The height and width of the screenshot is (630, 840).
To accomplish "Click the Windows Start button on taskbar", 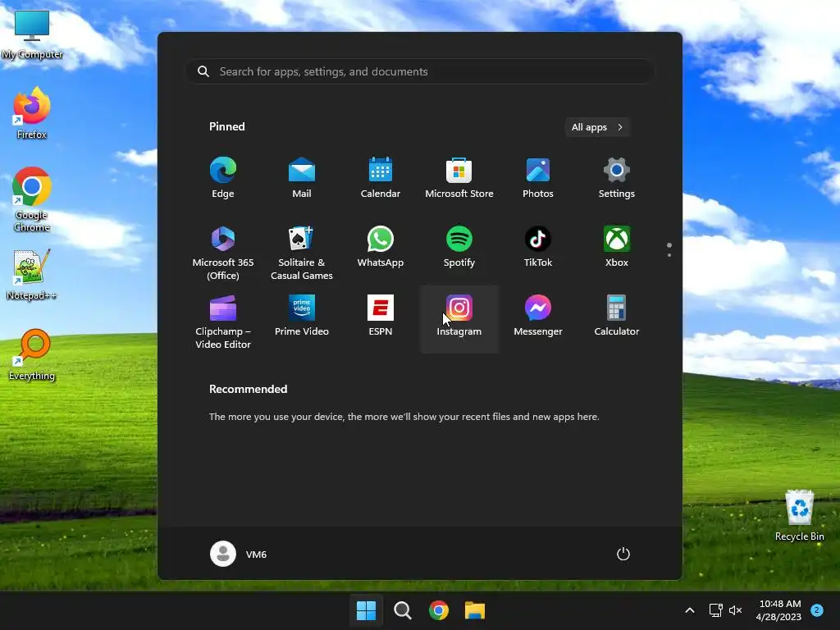I will (x=367, y=610).
